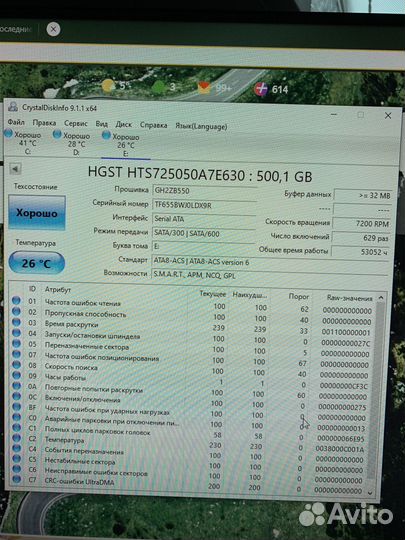Select disk C: tab showing 41 °C

(23, 142)
